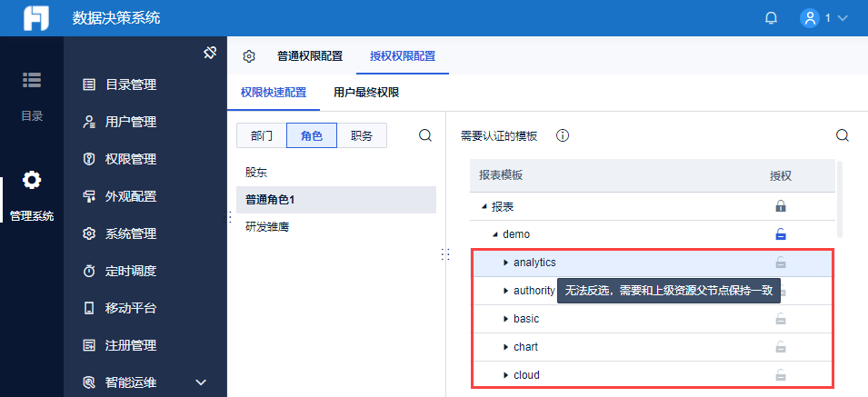Click the 权限管理 shield icon
Image resolution: width=868 pixels, height=397 pixels.
point(88,159)
